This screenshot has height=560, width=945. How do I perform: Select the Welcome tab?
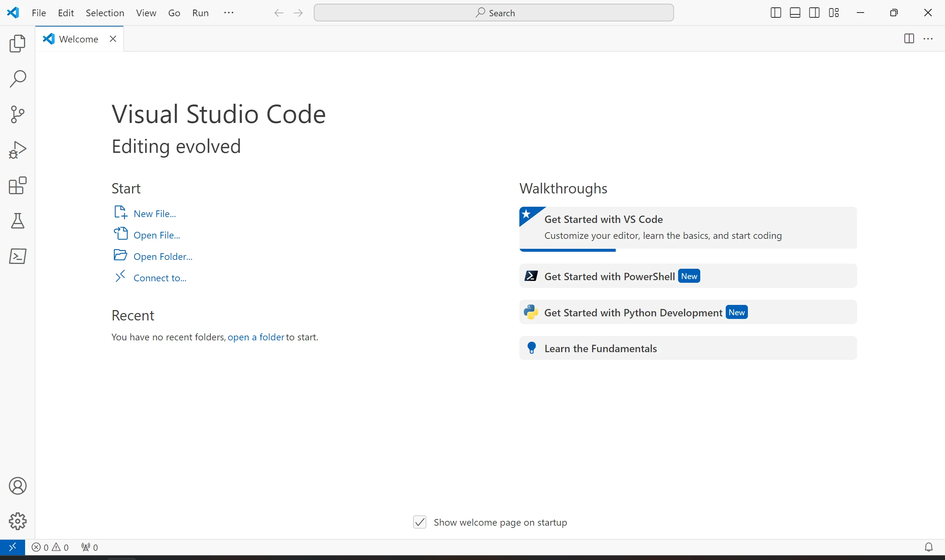tap(79, 39)
